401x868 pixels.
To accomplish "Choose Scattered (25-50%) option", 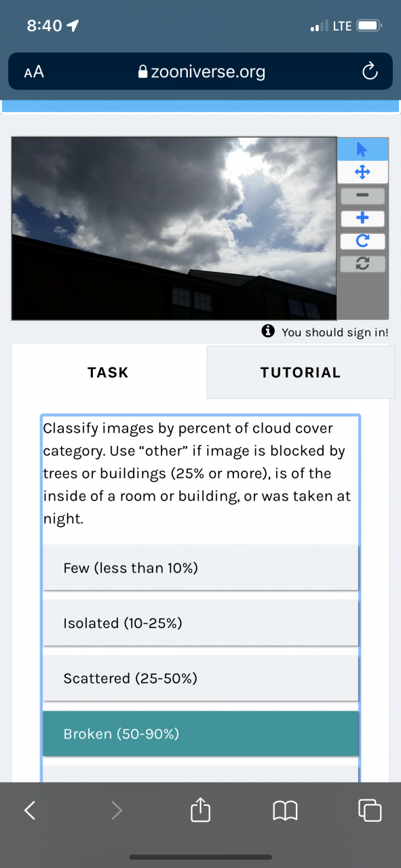I will coord(200,678).
